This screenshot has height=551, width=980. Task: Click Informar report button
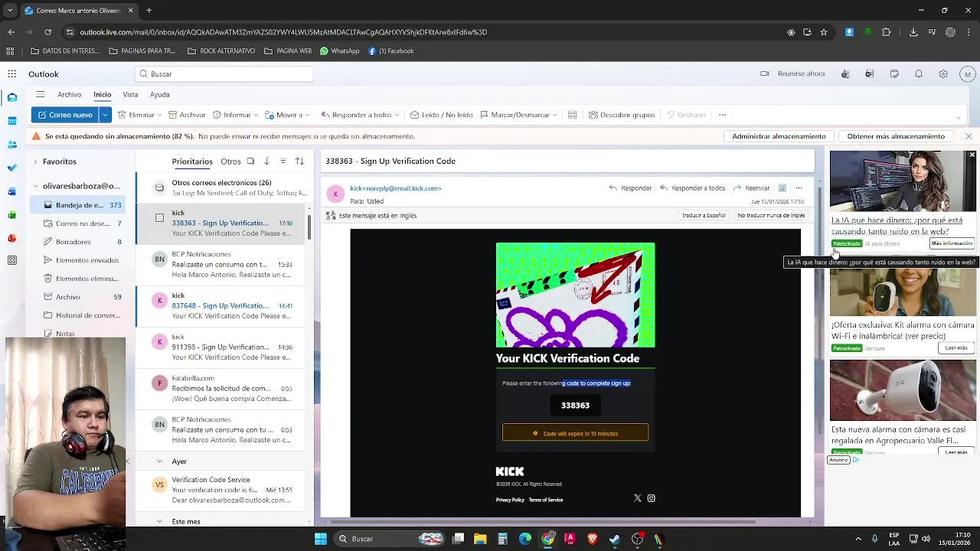coord(232,115)
